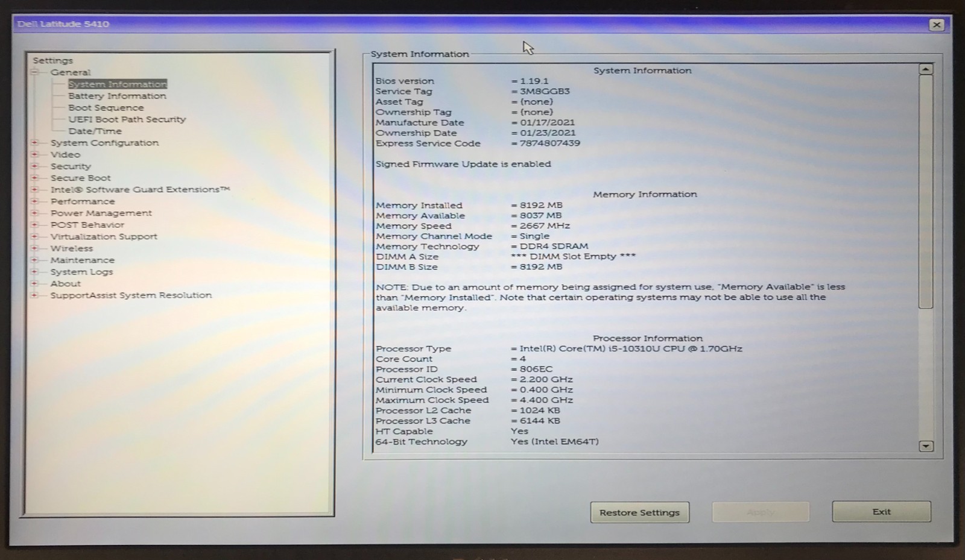Viewport: 965px width, 560px height.
Task: Collapse the General tree node
Action: 34,72
